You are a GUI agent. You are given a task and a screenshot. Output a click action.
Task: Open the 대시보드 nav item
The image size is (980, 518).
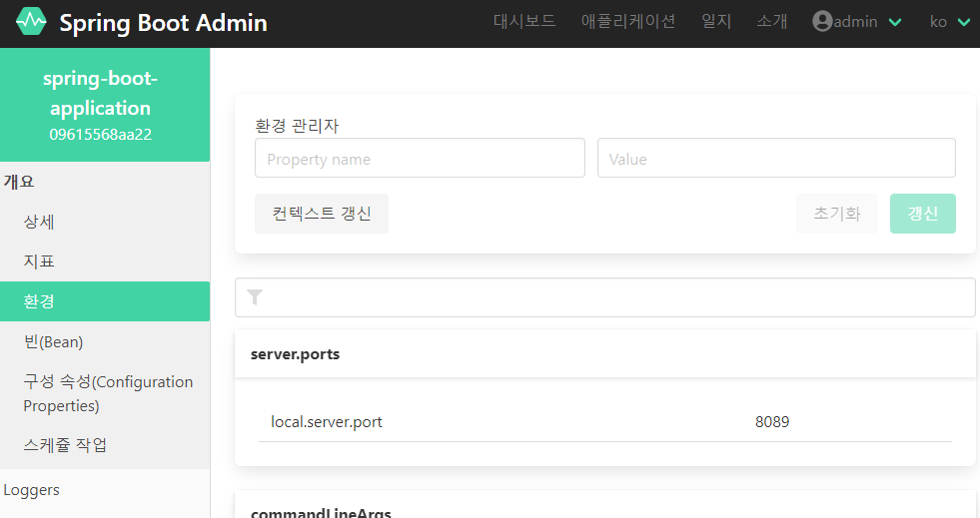pyautogui.click(x=524, y=21)
